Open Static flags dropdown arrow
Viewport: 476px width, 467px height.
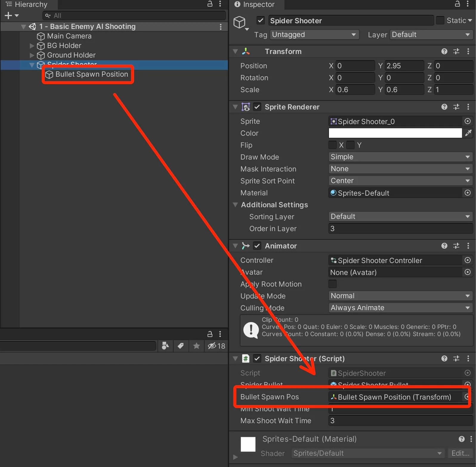tap(470, 21)
